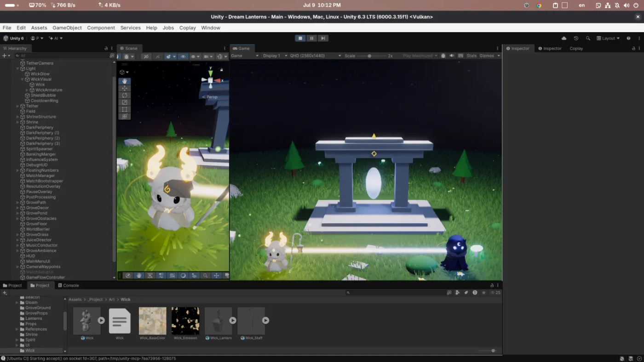The image size is (644, 362).
Task: Open the cloud services icon
Action: pos(564,38)
